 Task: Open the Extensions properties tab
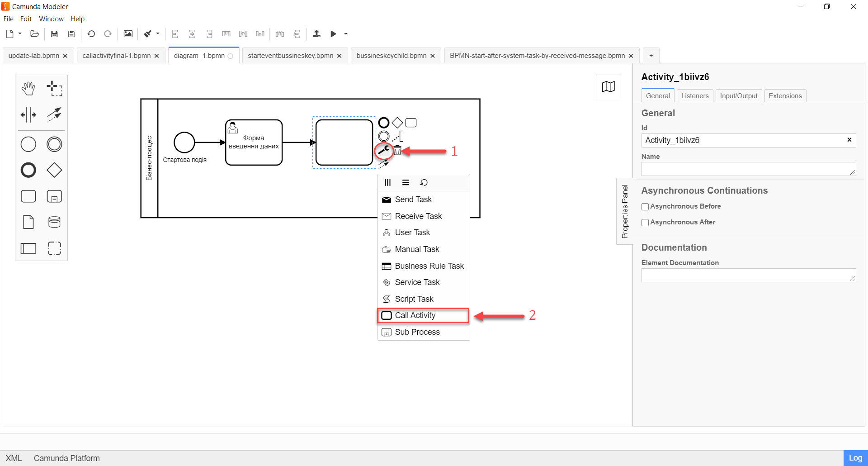click(x=785, y=96)
